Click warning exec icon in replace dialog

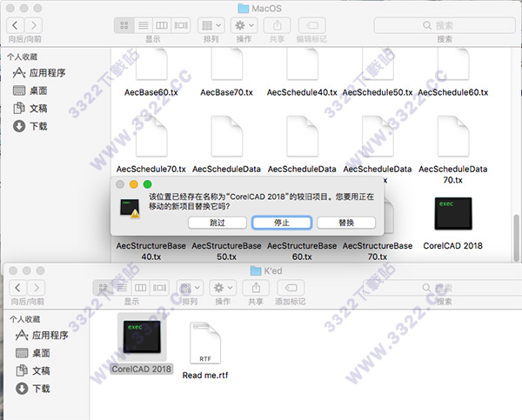[x=130, y=209]
